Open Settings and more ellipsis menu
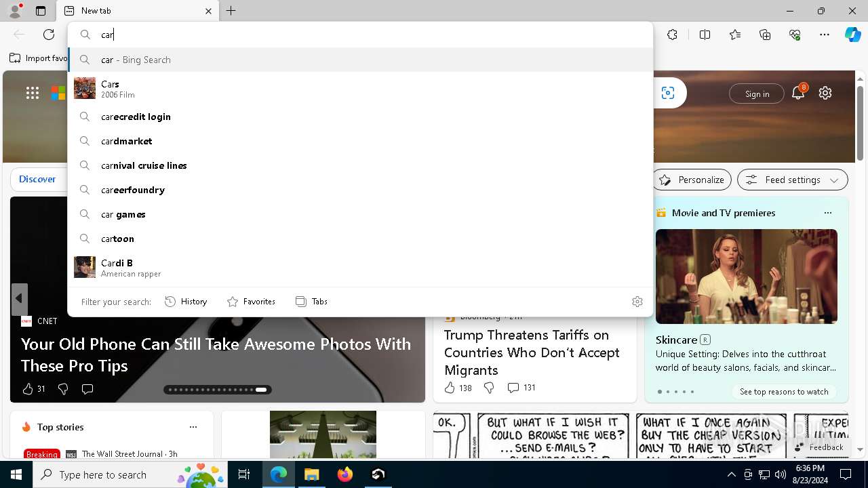The image size is (868, 488). [x=825, y=35]
